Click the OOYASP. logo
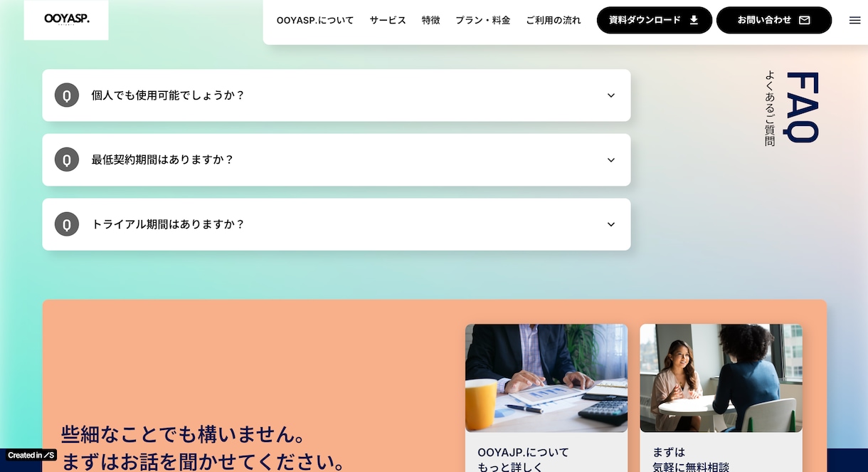The height and width of the screenshot is (472, 868). [66, 19]
